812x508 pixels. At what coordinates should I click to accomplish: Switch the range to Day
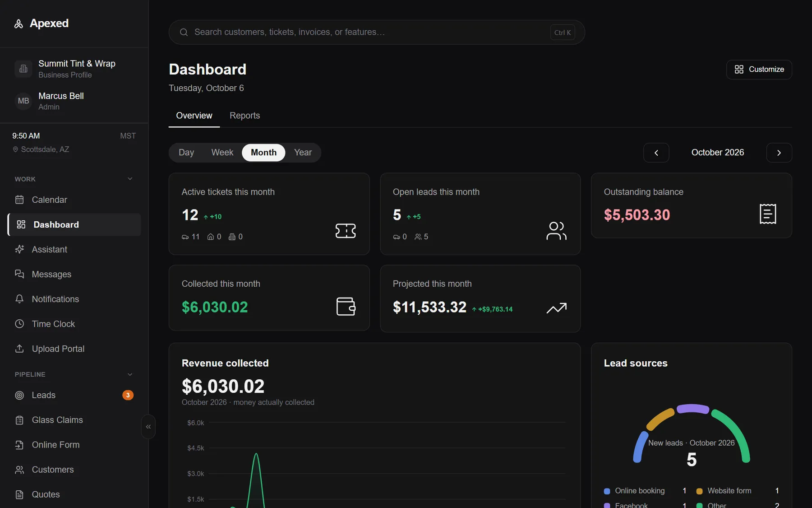coord(186,153)
